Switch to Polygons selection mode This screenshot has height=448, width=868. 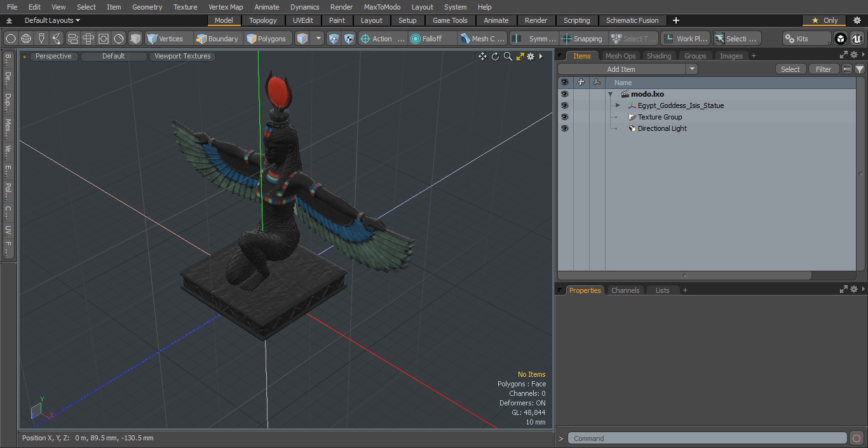[267, 39]
